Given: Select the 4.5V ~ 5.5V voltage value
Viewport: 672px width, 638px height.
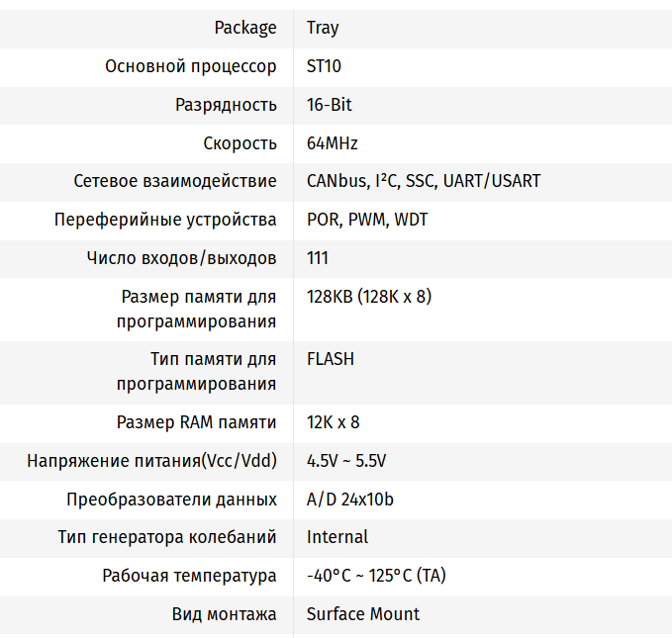Looking at the screenshot, I should pos(346,461).
